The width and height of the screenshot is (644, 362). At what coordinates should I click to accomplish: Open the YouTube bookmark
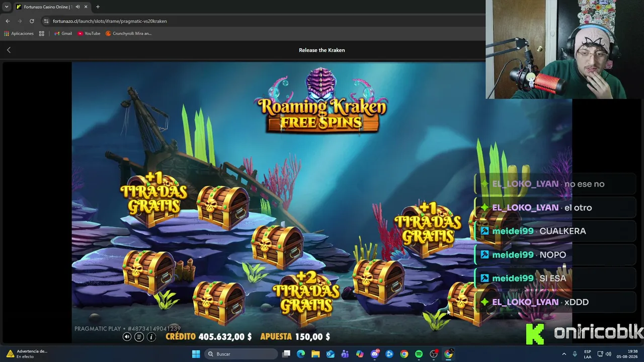coord(89,34)
